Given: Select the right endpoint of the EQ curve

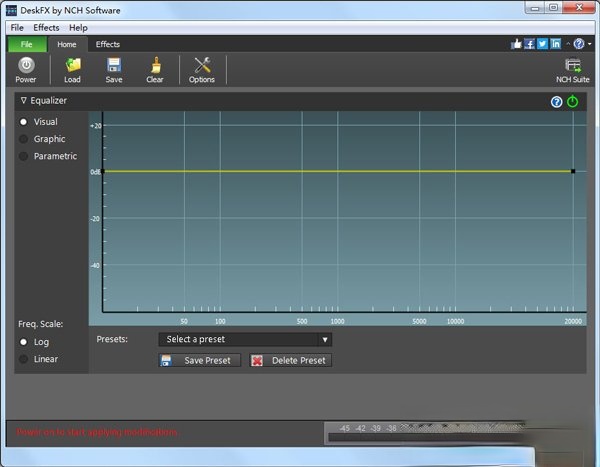Looking at the screenshot, I should [x=573, y=171].
